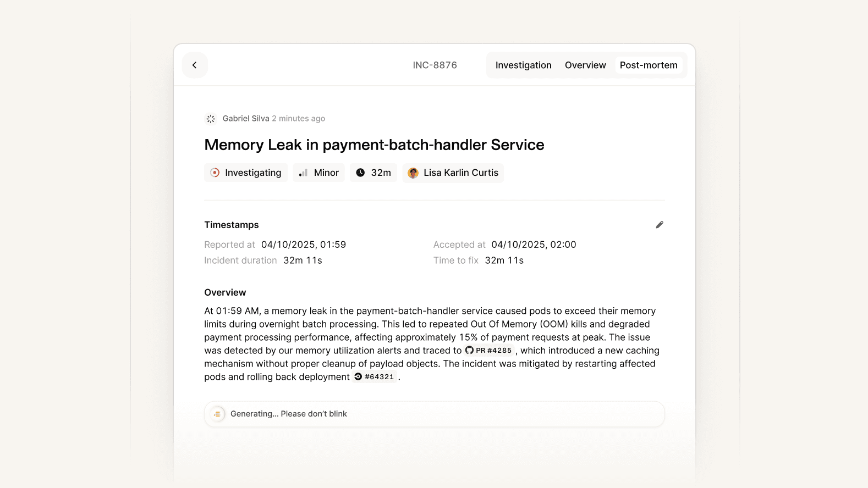Image resolution: width=868 pixels, height=488 pixels.
Task: Click Lisa Karlin Curtis avatar image
Action: pyautogui.click(x=413, y=173)
